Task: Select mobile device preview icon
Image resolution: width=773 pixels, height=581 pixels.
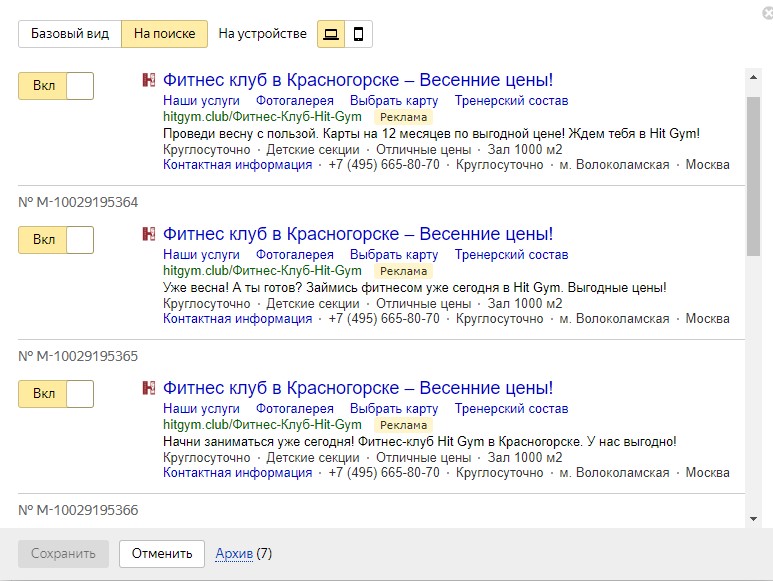Action: pos(358,34)
